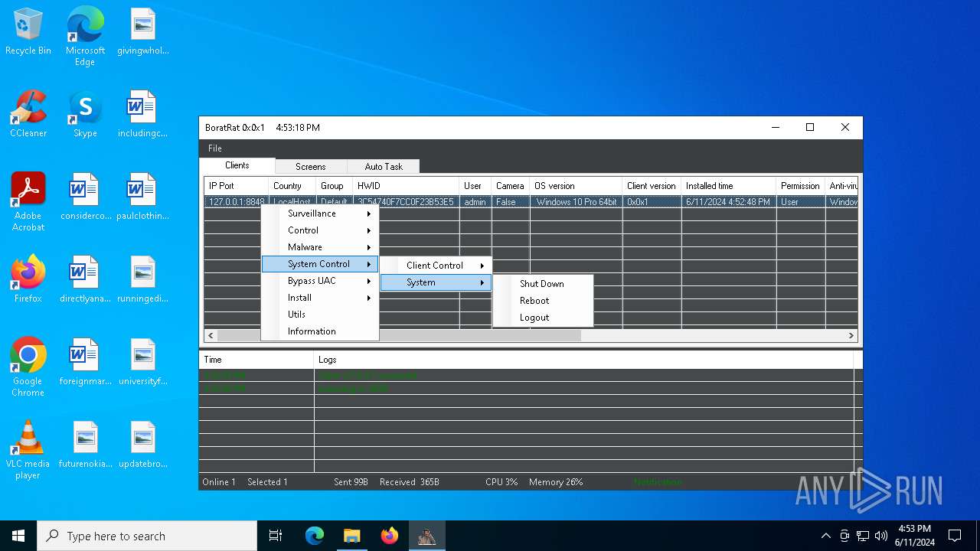Expand the Malware submenu

pyautogui.click(x=319, y=247)
